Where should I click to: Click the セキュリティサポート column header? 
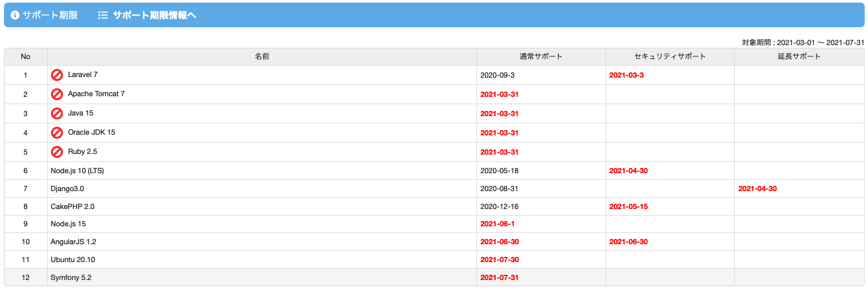(x=670, y=56)
